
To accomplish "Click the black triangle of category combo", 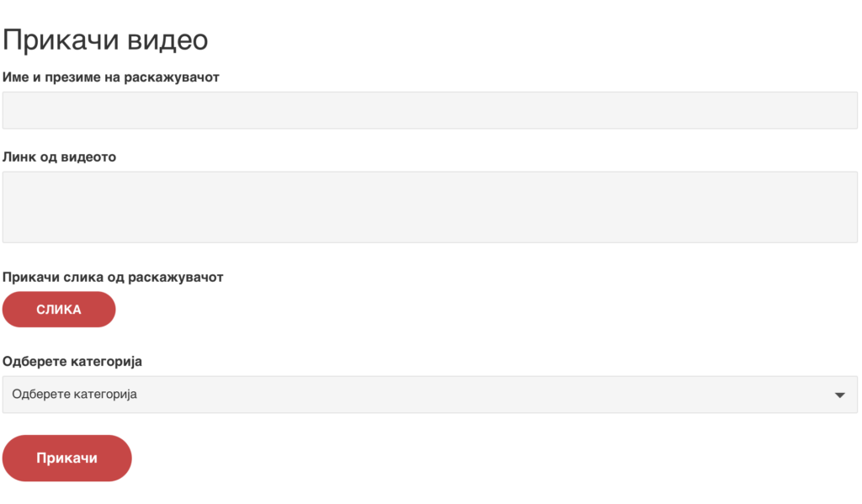I will [839, 395].
